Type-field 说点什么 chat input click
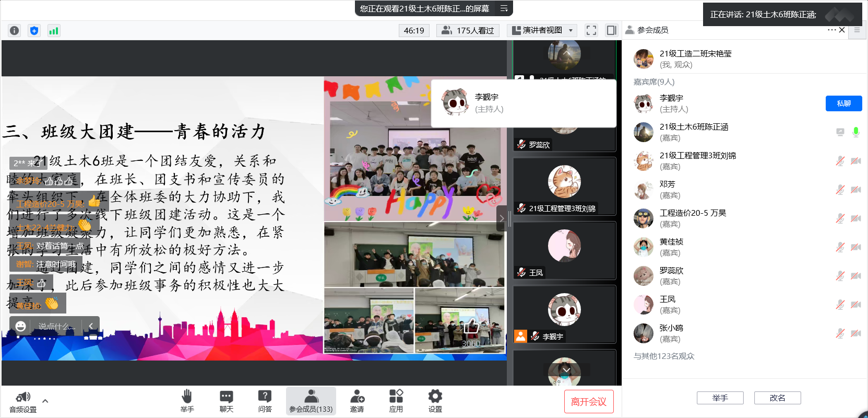Screen dimensions: 868x418 57,326
